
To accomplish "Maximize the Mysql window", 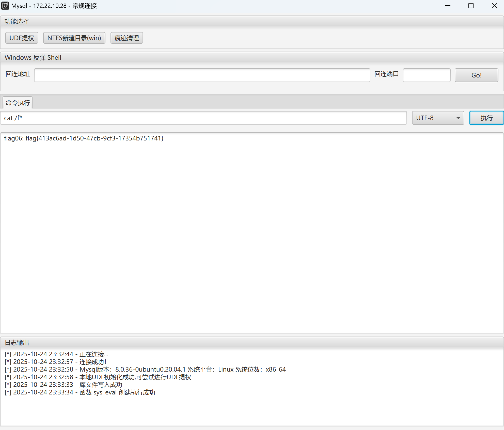I will click(471, 6).
